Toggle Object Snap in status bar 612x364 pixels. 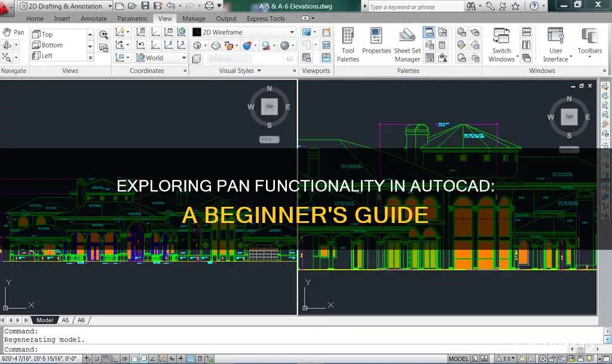134,359
